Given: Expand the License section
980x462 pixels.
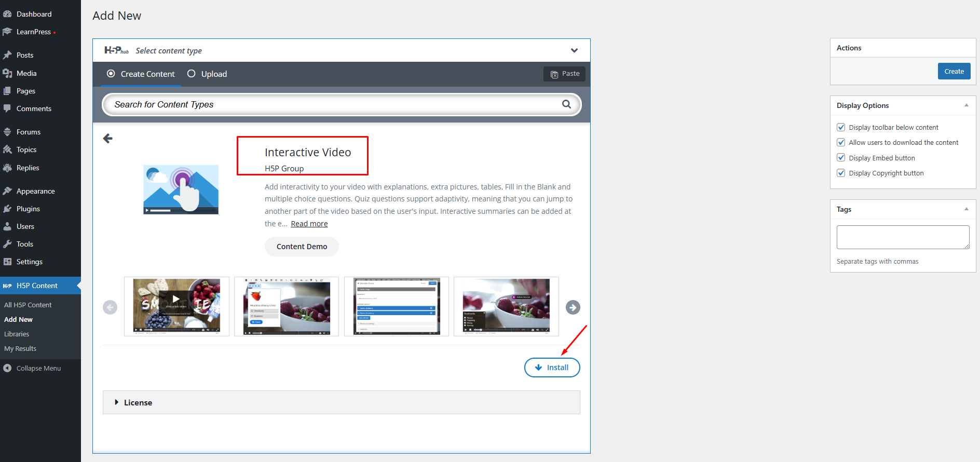Looking at the screenshot, I should [x=341, y=402].
